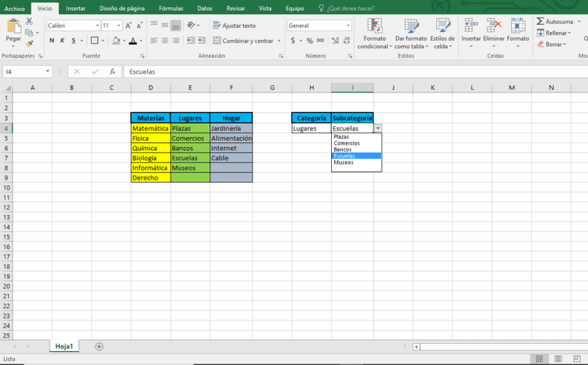588x365 pixels.
Task: Add a new sheet with plus button
Action: pyautogui.click(x=99, y=347)
